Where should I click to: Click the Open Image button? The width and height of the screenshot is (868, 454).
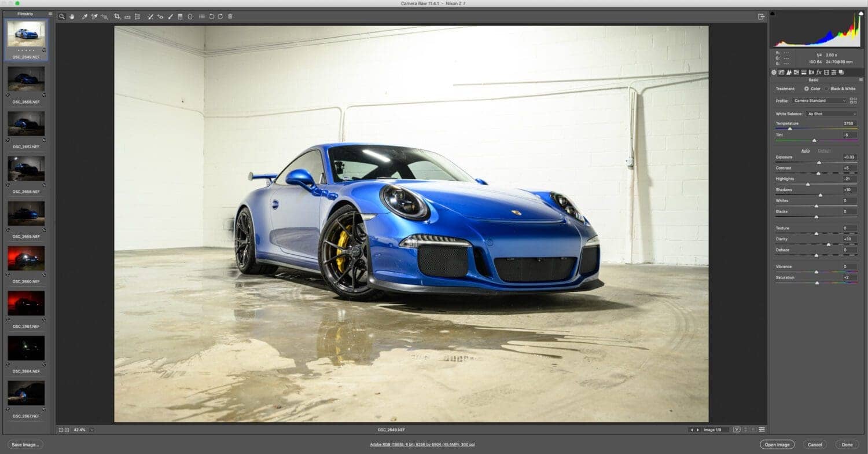click(x=777, y=445)
